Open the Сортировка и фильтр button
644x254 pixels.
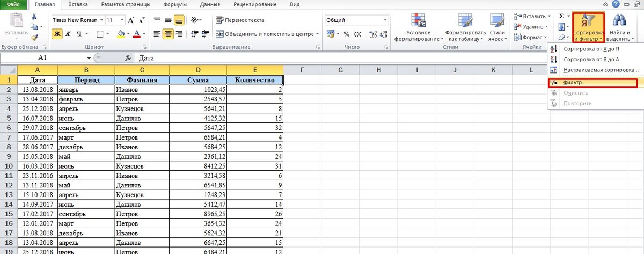588,27
